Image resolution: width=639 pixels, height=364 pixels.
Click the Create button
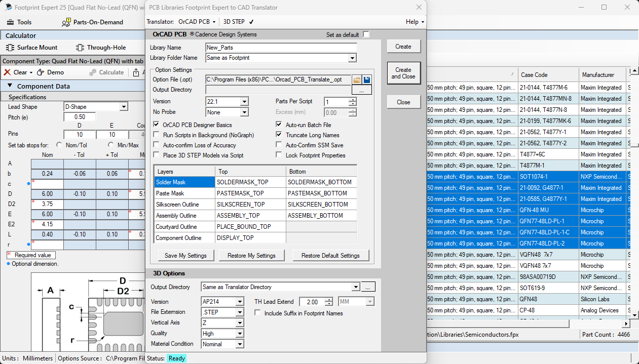(403, 47)
